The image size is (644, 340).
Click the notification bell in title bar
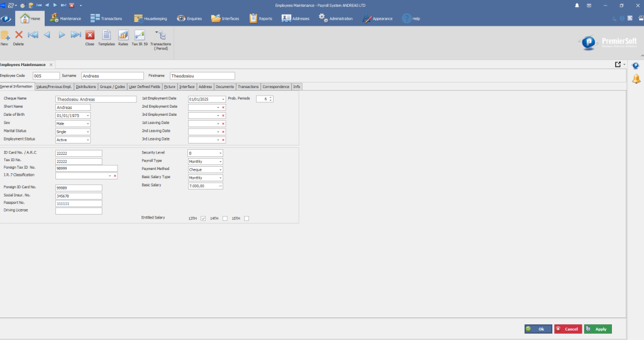point(577,5)
